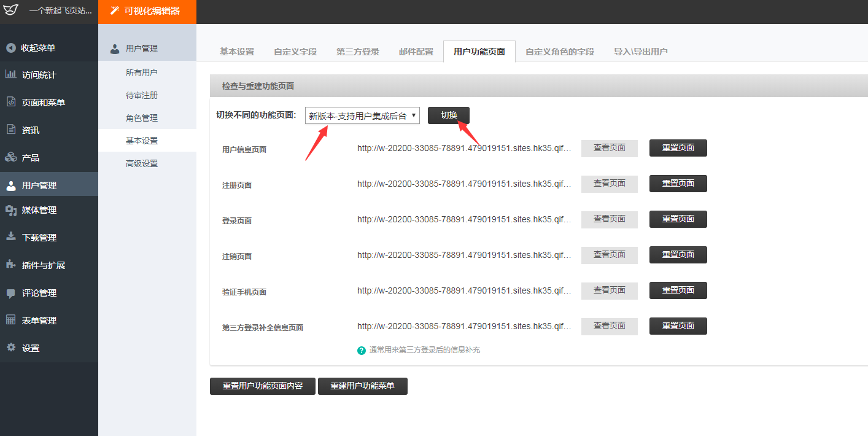Click the user icon in the submenu header
Screen dimensions: 868x436
pos(115,49)
